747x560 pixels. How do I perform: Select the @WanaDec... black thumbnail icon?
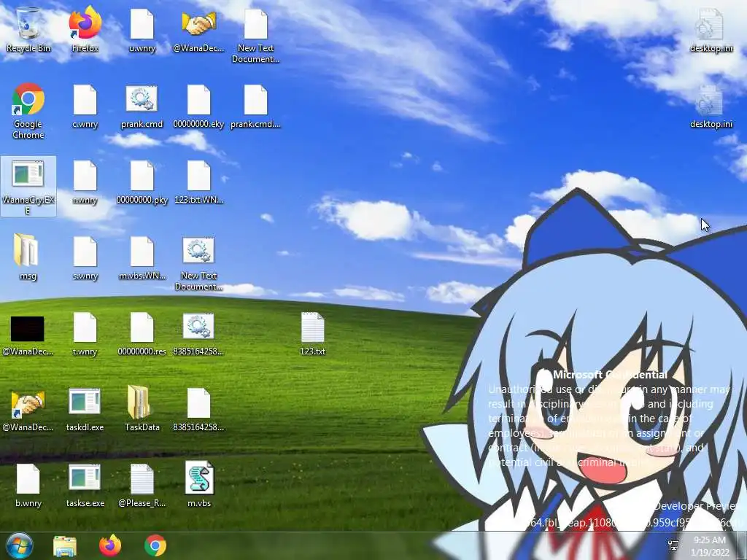28,335
